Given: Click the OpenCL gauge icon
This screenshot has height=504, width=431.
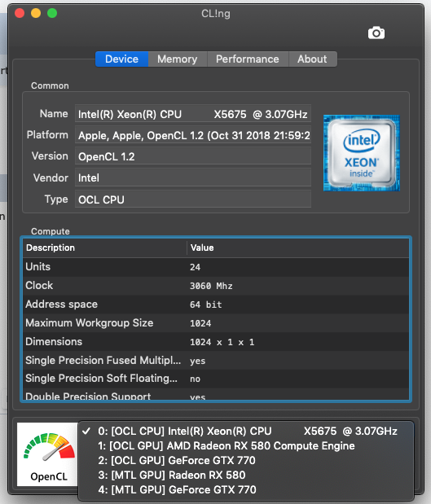Looking at the screenshot, I should tap(47, 454).
